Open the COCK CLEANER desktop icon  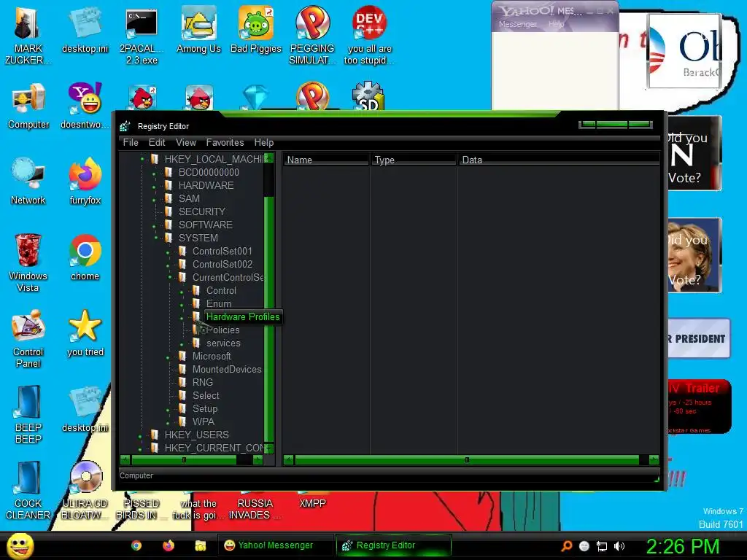28,491
